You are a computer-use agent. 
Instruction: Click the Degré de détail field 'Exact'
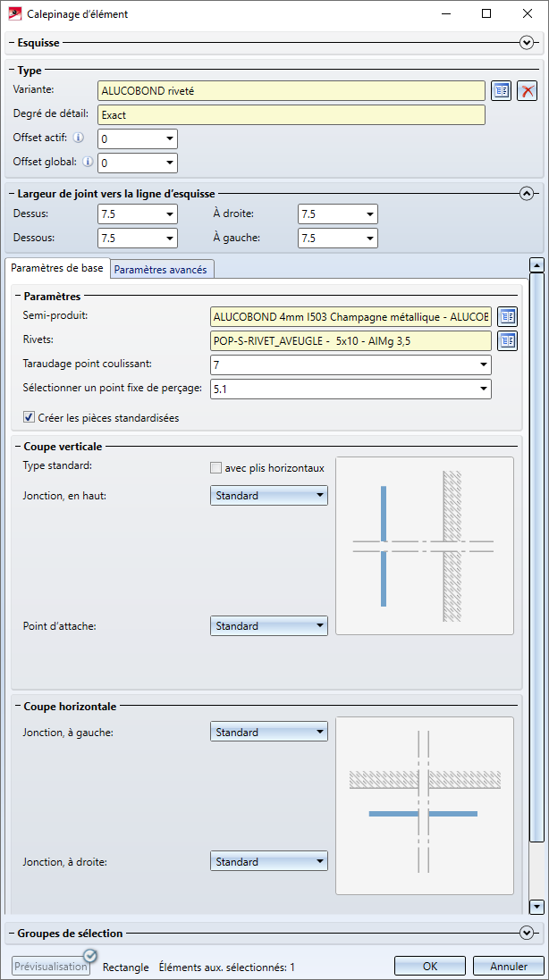(x=291, y=115)
